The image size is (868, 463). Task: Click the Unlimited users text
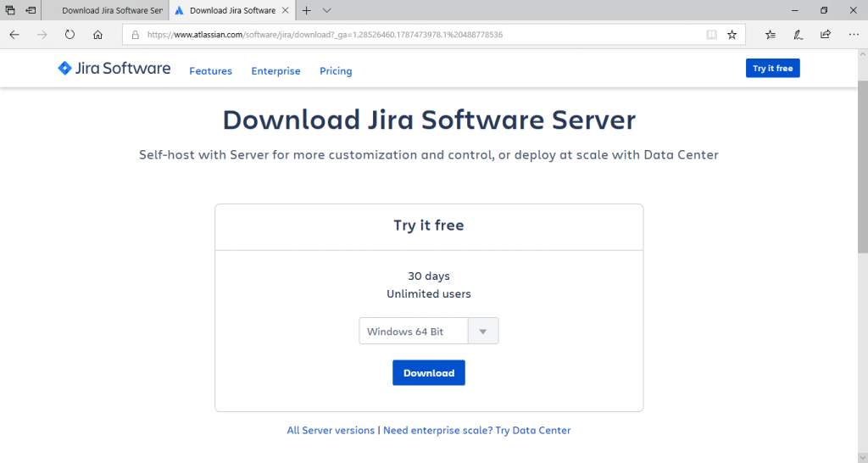click(428, 293)
